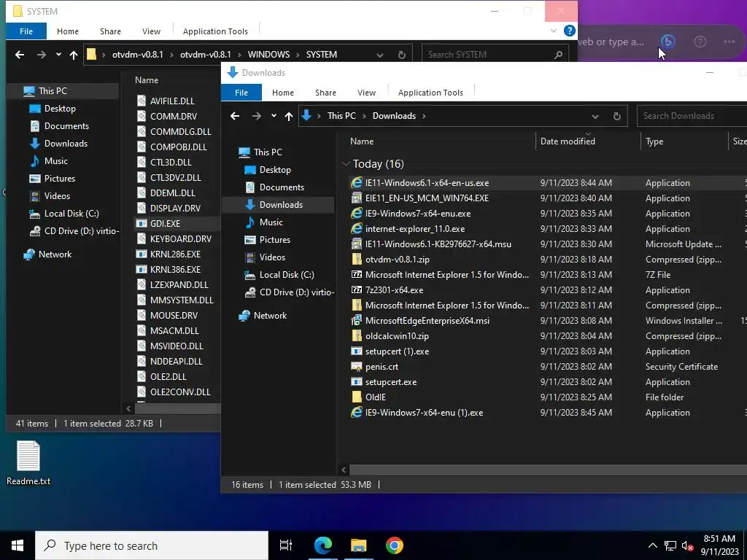Select the otvdm-v0.8.1.zip archive icon
The image size is (747, 560).
click(x=356, y=260)
